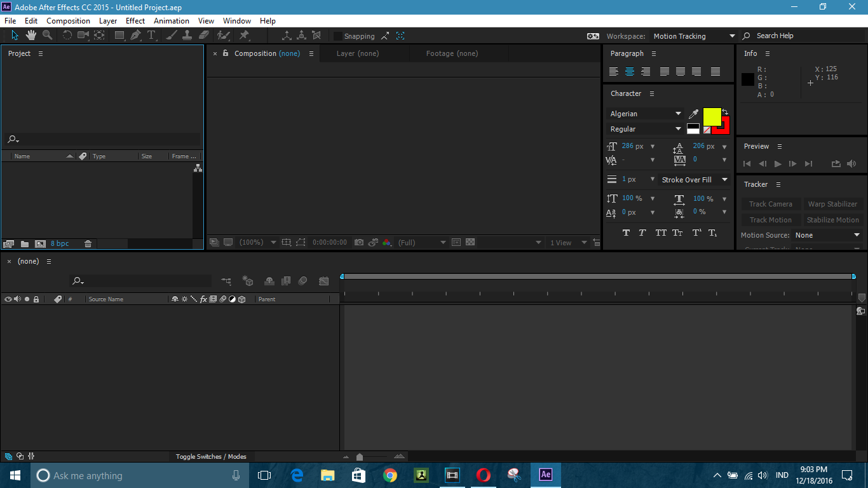The width and height of the screenshot is (868, 488).
Task: Click the yellow fill color swatch
Action: (712, 117)
